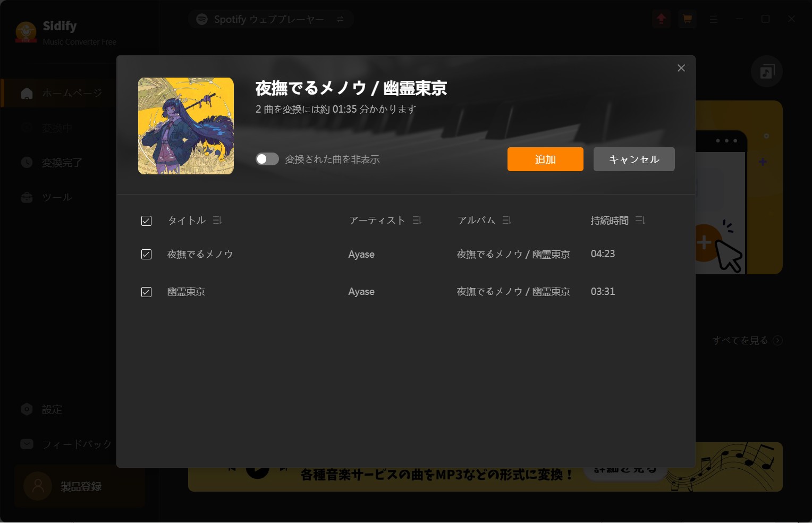The image size is (812, 523).
Task: Click the toolbox icon beside ツール
Action: tap(27, 198)
